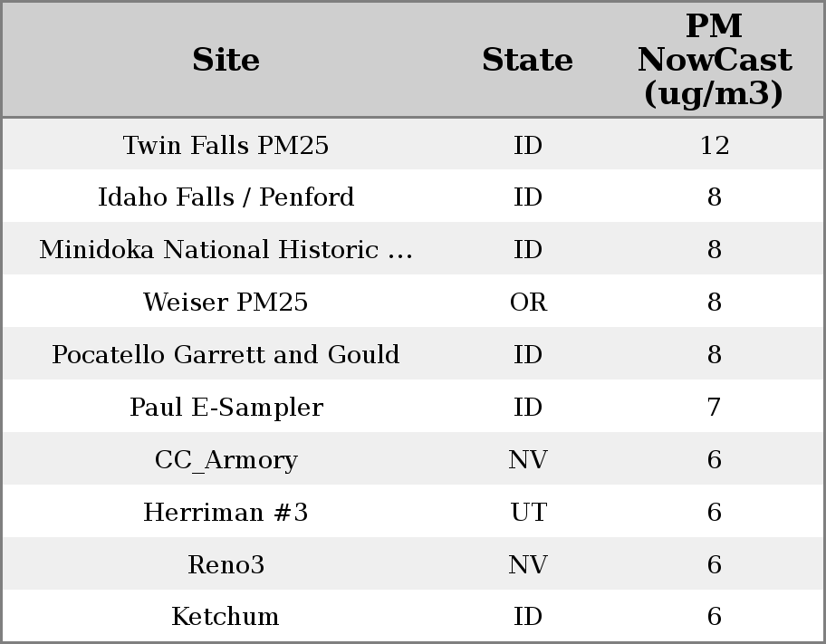Sort by PM NowCast column header
The height and width of the screenshot is (644, 826).
[x=714, y=60]
